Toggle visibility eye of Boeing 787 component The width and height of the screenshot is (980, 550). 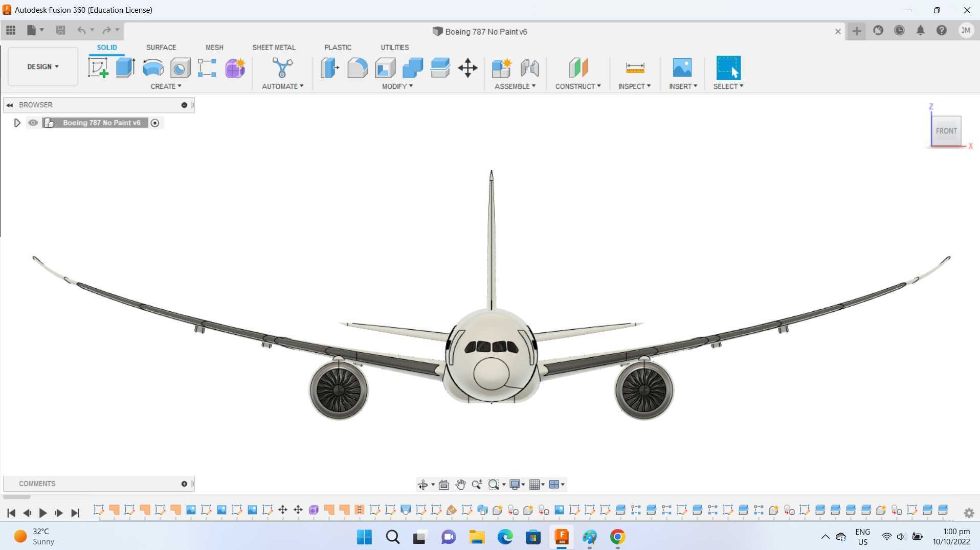(x=33, y=123)
